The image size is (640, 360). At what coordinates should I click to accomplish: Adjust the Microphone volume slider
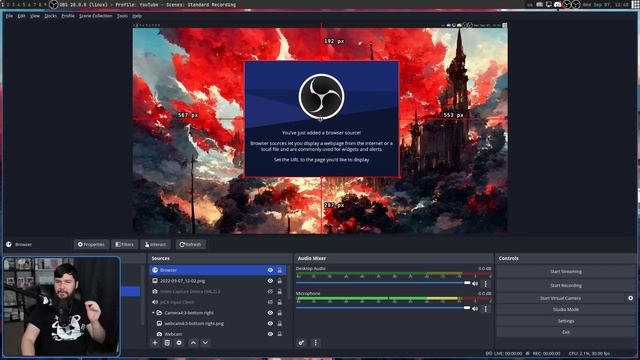pyautogui.click(x=383, y=308)
